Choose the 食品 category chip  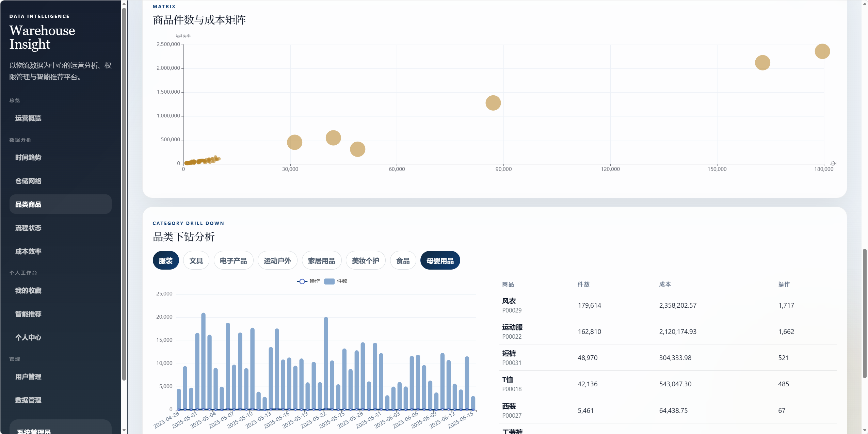403,261
